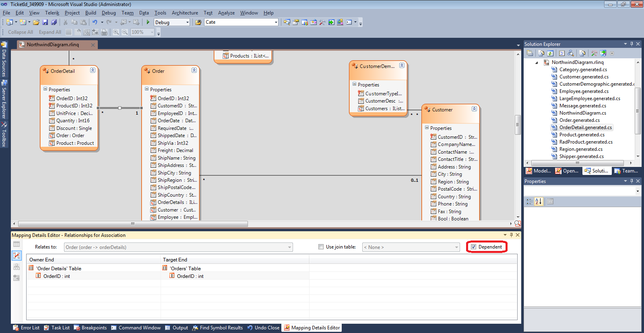Click the Alphabetical sort icon in Properties
644x333 pixels.
pyautogui.click(x=539, y=201)
